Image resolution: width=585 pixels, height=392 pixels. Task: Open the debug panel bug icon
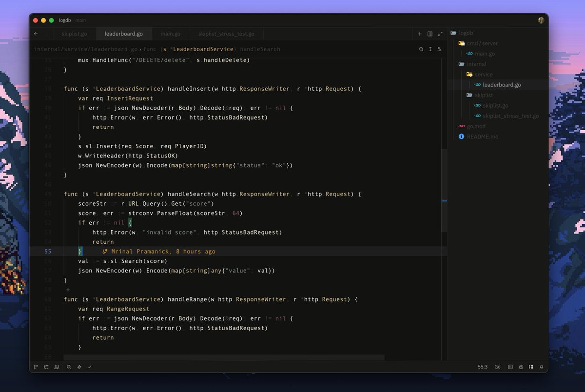521,367
